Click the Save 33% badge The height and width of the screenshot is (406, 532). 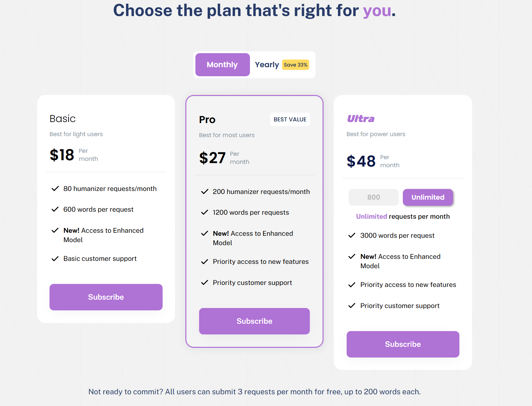pyautogui.click(x=295, y=65)
